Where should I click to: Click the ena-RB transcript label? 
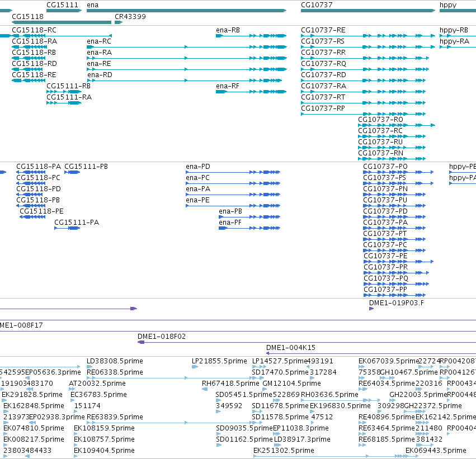(228, 30)
